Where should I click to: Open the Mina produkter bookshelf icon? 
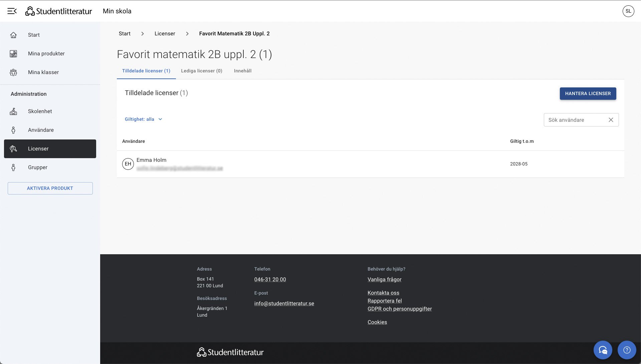point(13,54)
